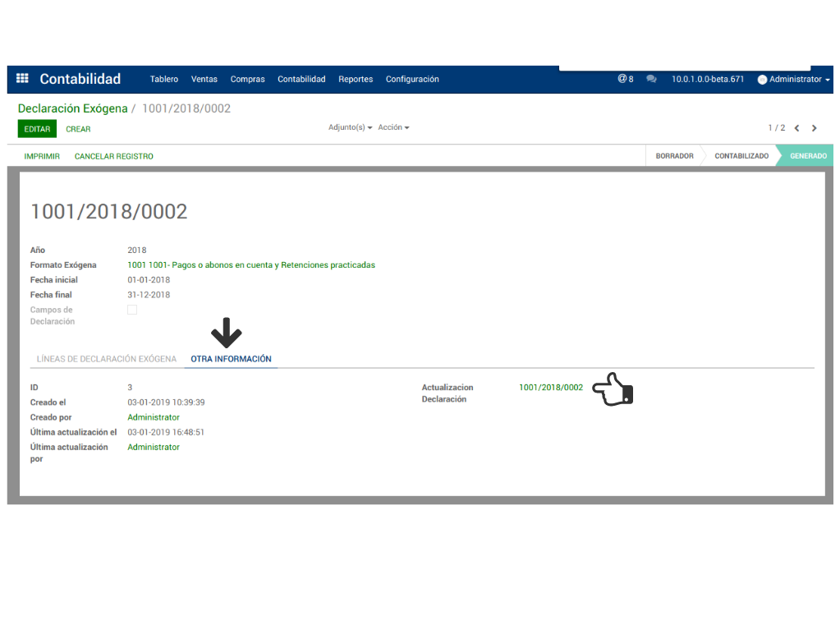Open the Actualizacion Declaración 1001/2018/0002 link
840x630 pixels.
550,388
